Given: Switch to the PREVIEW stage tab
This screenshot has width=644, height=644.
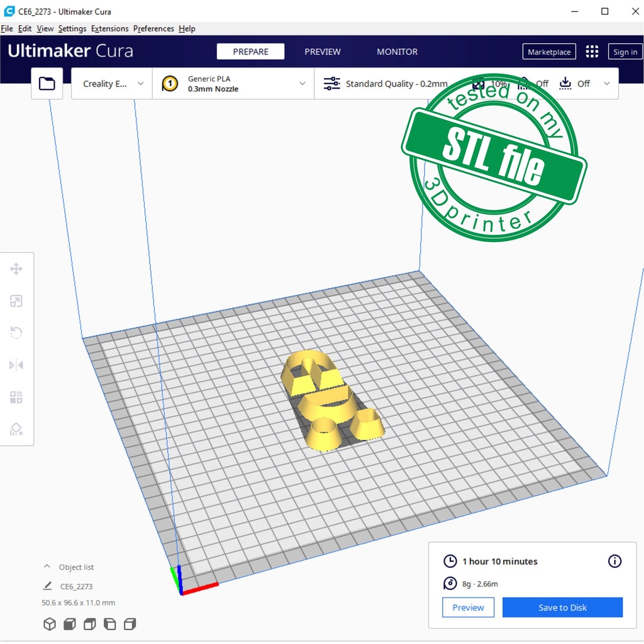Looking at the screenshot, I should point(323,52).
